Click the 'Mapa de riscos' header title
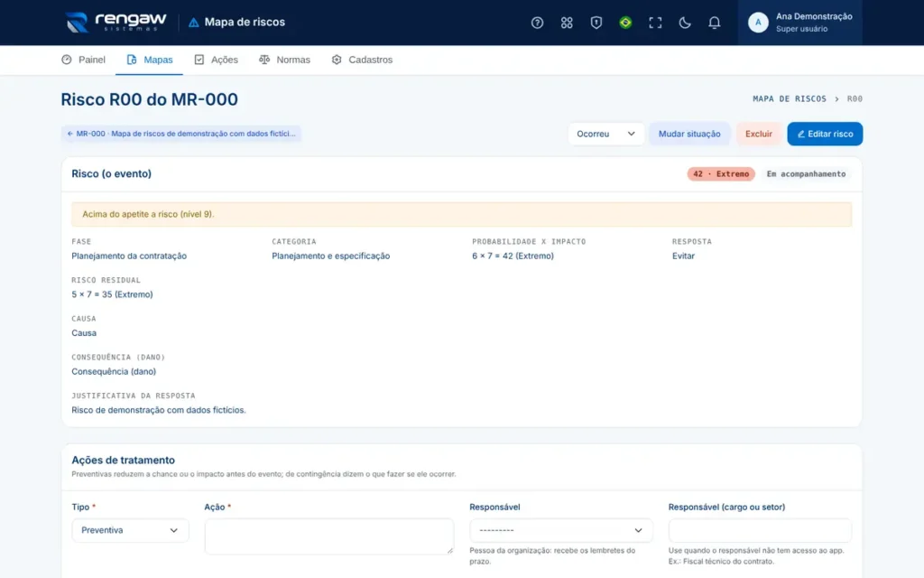This screenshot has height=578, width=924. (x=245, y=23)
